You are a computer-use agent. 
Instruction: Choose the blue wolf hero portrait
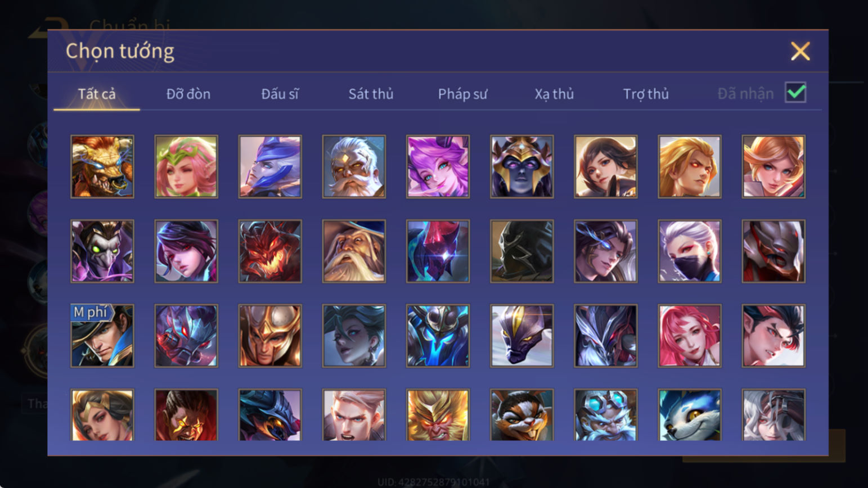click(x=689, y=415)
